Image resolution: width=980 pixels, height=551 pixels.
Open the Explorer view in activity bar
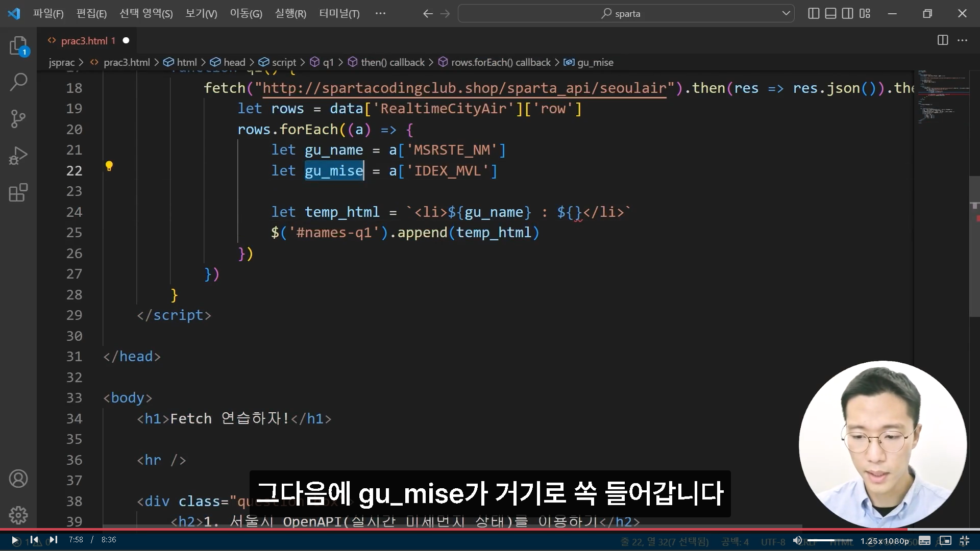point(19,46)
